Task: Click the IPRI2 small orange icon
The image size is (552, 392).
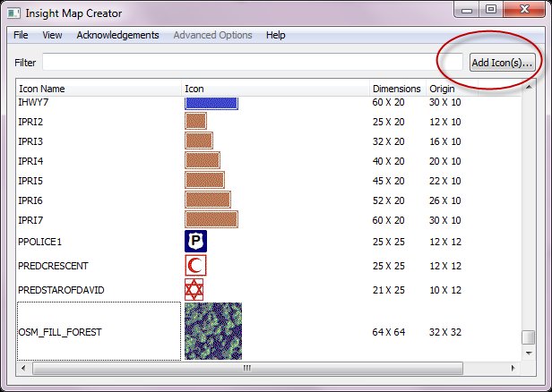Action: tap(195, 121)
